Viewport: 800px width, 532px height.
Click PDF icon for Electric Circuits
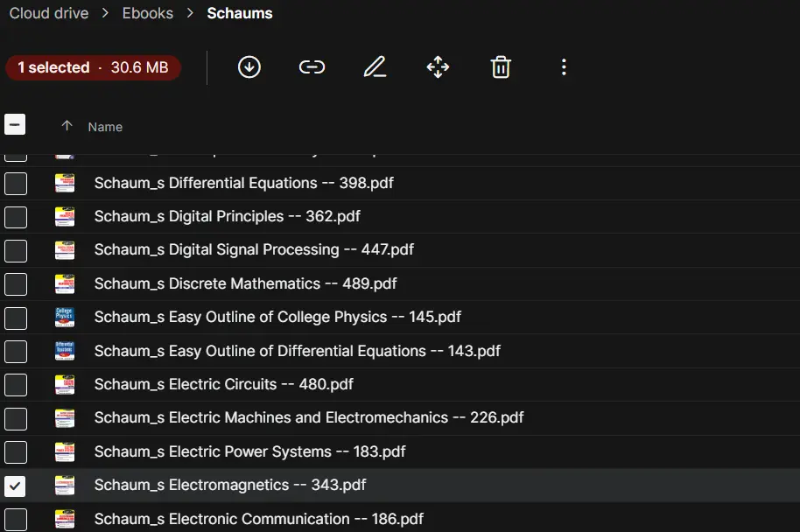coord(65,385)
